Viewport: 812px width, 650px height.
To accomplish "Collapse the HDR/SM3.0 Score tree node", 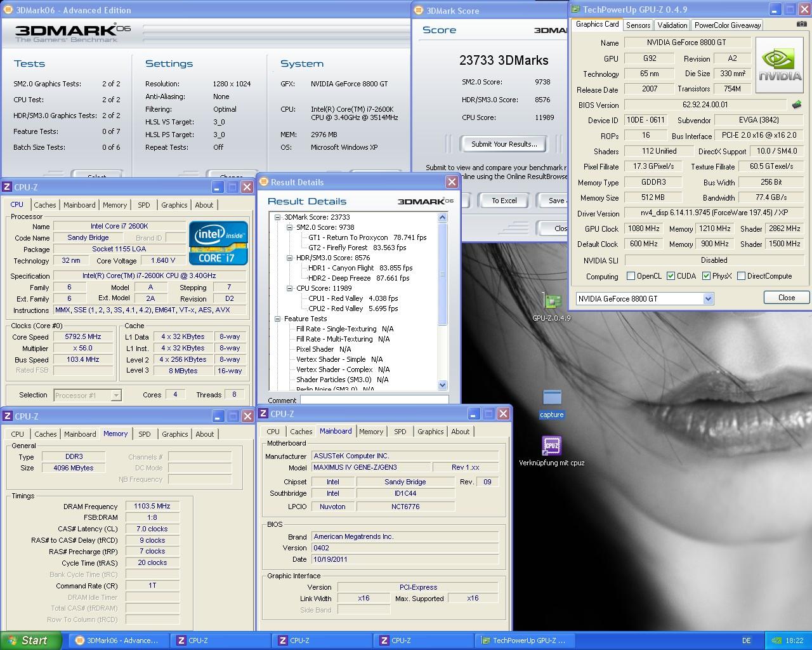I will click(x=289, y=258).
